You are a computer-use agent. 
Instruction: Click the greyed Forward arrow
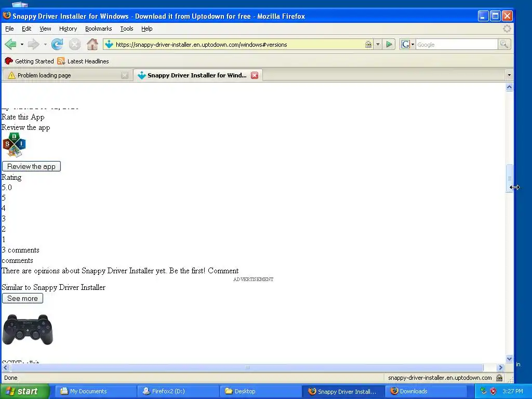(34, 45)
